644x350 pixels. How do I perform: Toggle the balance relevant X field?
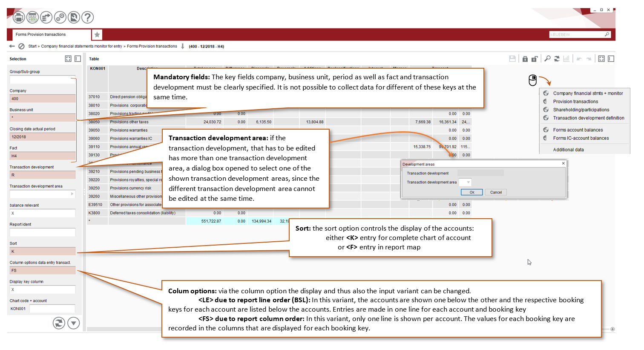[42, 213]
